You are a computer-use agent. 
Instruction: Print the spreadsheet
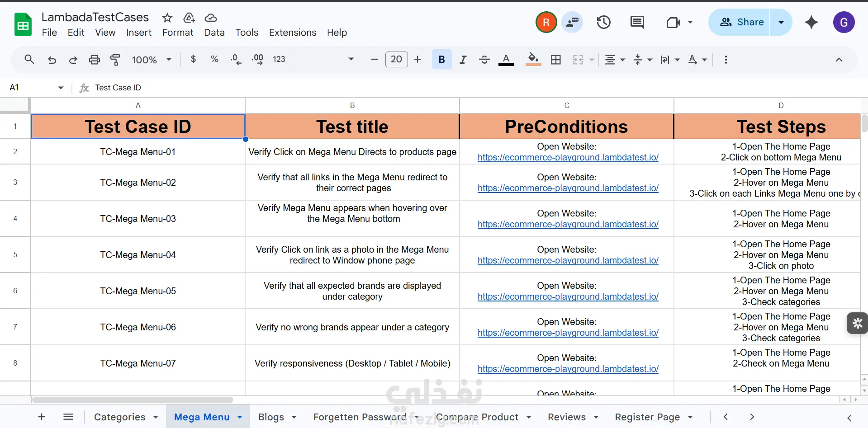(x=94, y=59)
